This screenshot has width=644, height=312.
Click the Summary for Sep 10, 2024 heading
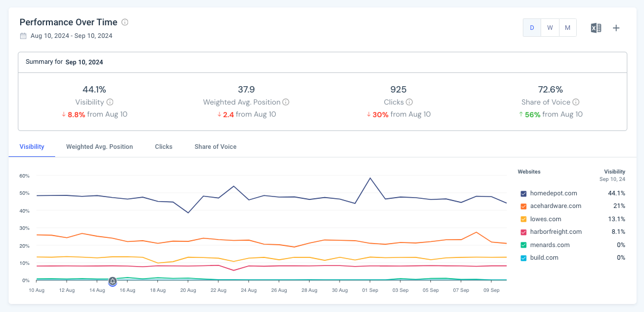64,62
